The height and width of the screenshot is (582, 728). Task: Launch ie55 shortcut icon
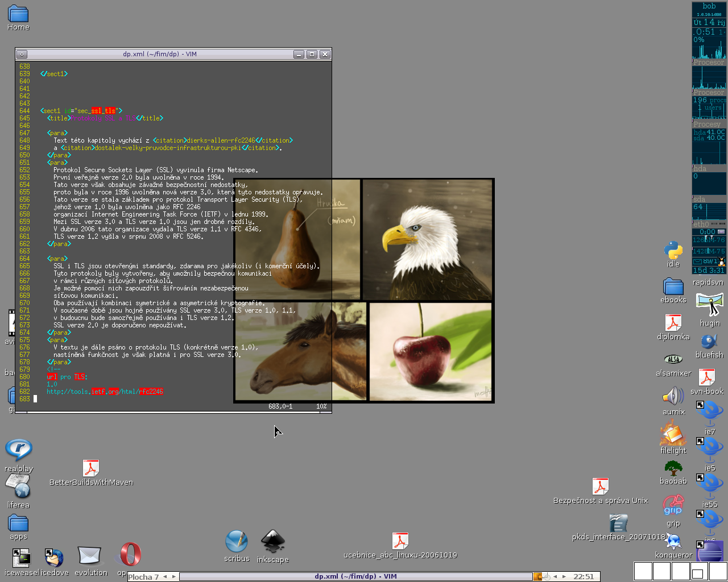[710, 486]
